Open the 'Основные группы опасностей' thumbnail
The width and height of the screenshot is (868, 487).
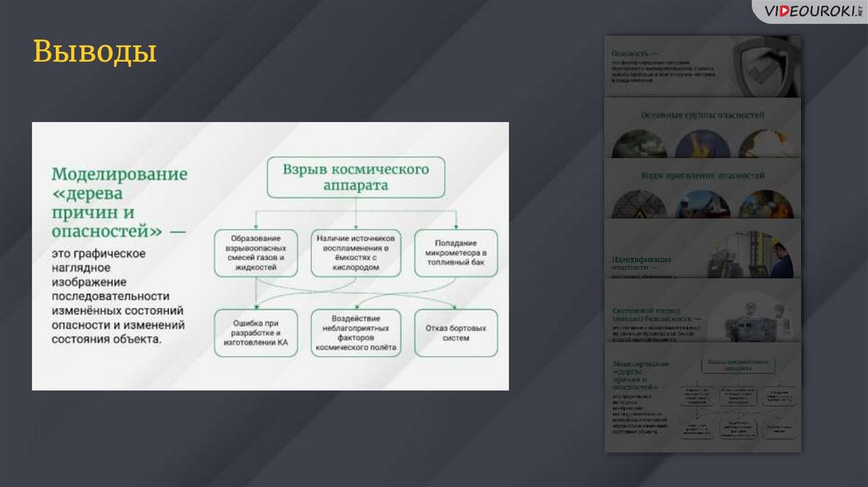click(x=703, y=128)
